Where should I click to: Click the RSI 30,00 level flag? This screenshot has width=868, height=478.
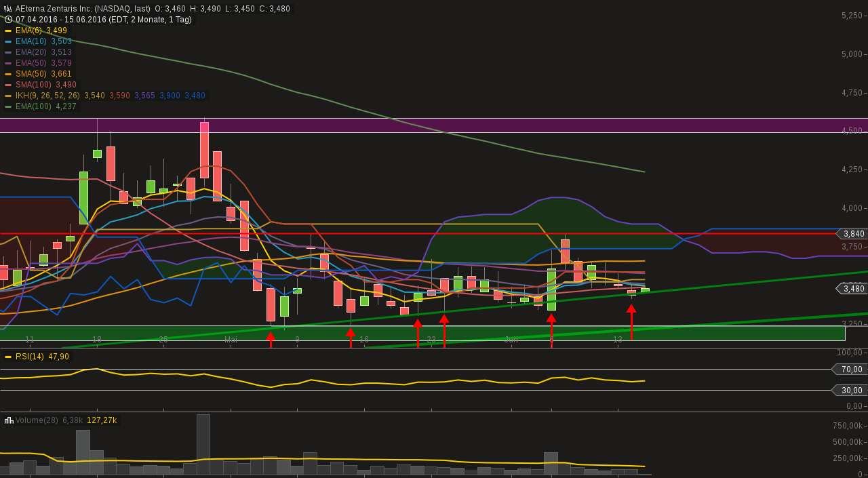point(850,390)
